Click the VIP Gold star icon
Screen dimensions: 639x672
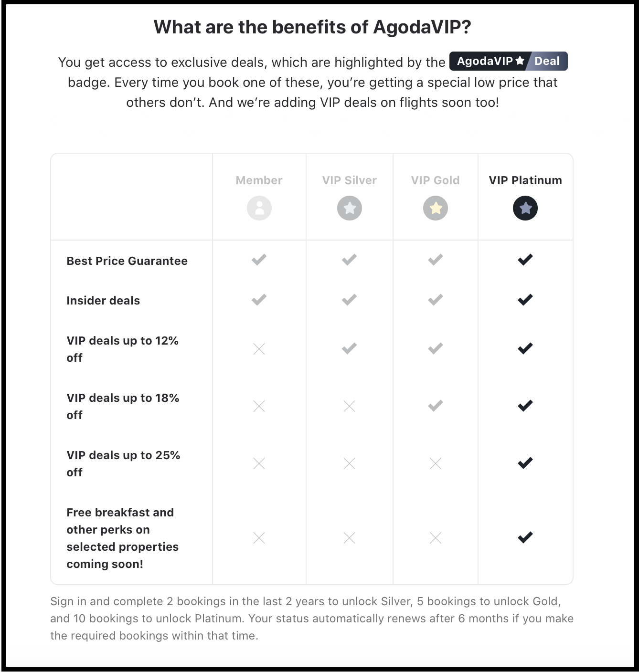(436, 208)
